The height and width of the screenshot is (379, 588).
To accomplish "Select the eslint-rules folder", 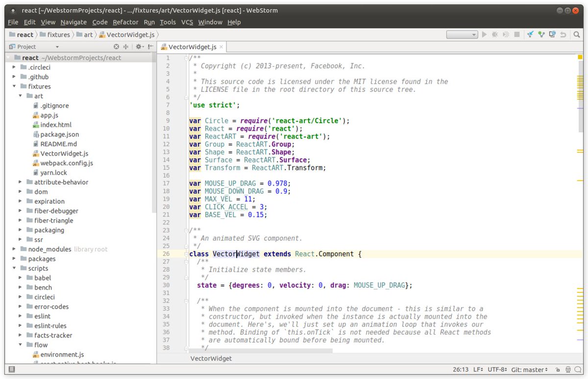I will (46, 326).
